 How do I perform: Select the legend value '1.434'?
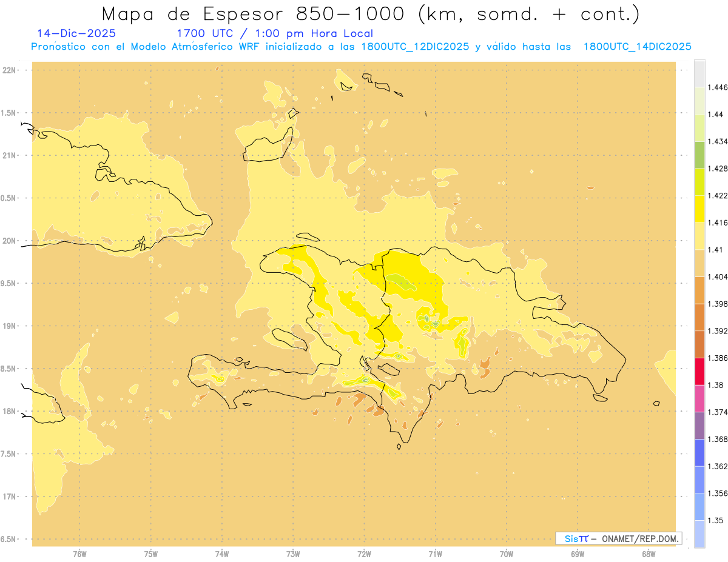716,141
